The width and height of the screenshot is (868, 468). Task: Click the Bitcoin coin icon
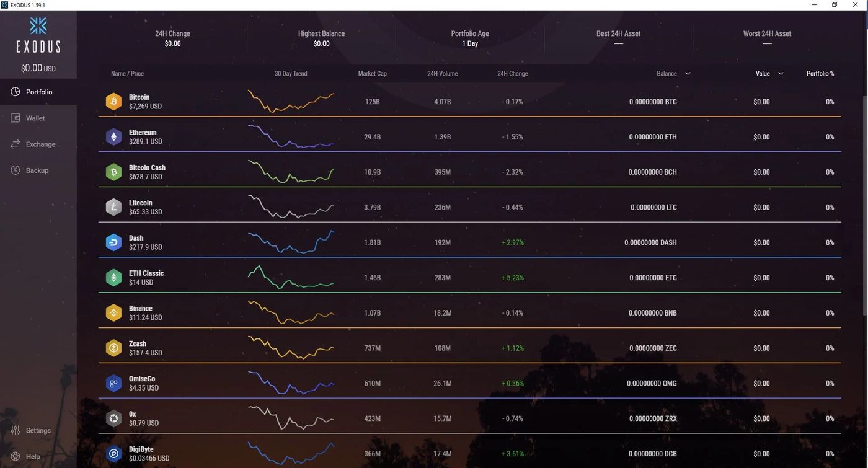point(113,102)
